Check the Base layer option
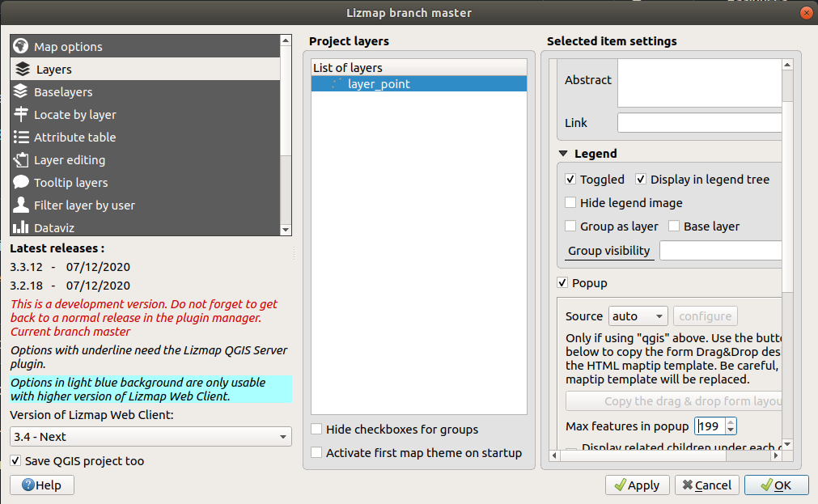 (x=674, y=226)
